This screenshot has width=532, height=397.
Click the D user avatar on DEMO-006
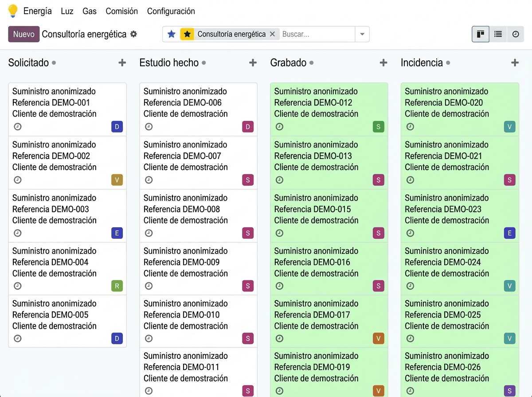click(248, 127)
